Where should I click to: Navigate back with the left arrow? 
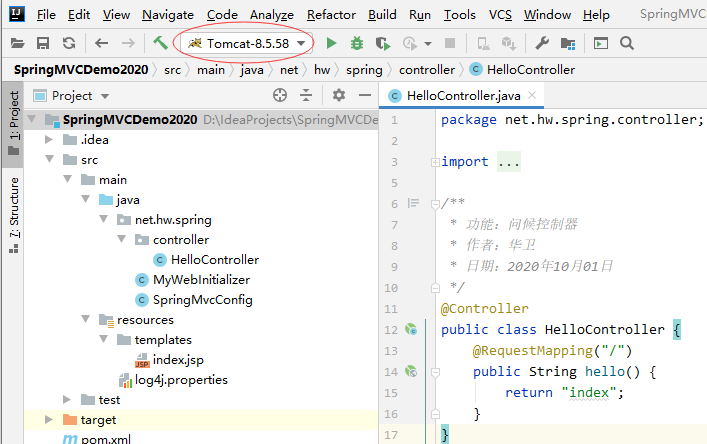tap(101, 43)
